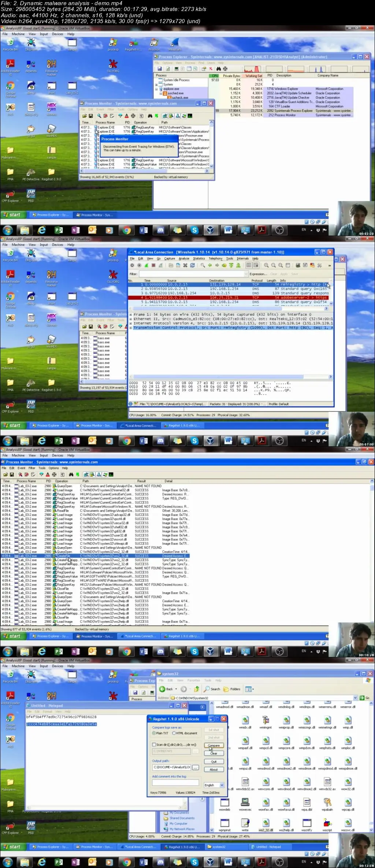Click Wireshark's Preferences tools icon

pos(319,265)
